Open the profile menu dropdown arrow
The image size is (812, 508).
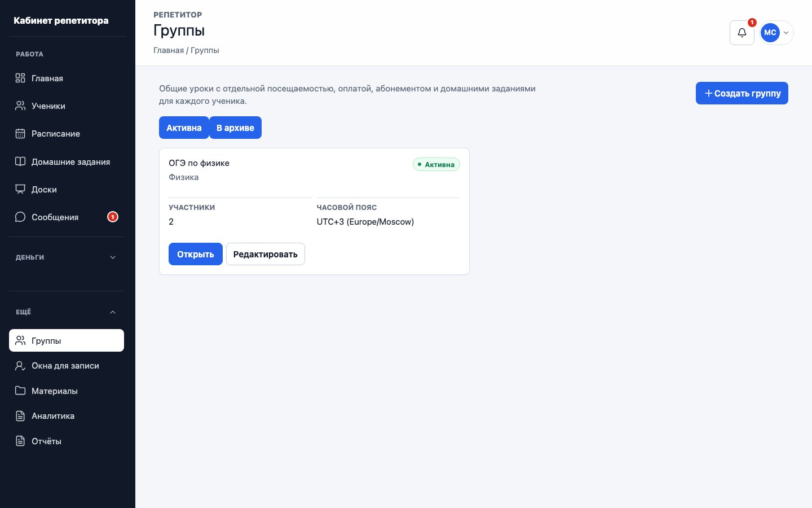pos(786,33)
